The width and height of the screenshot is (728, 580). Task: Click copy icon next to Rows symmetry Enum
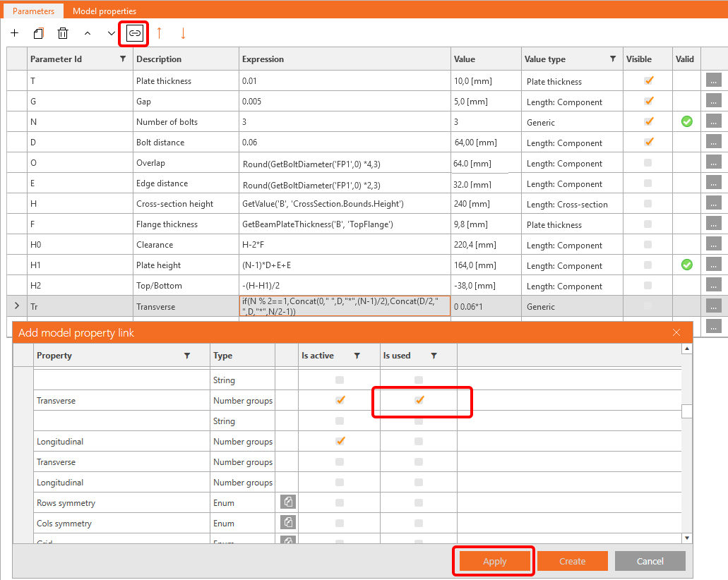click(x=288, y=502)
